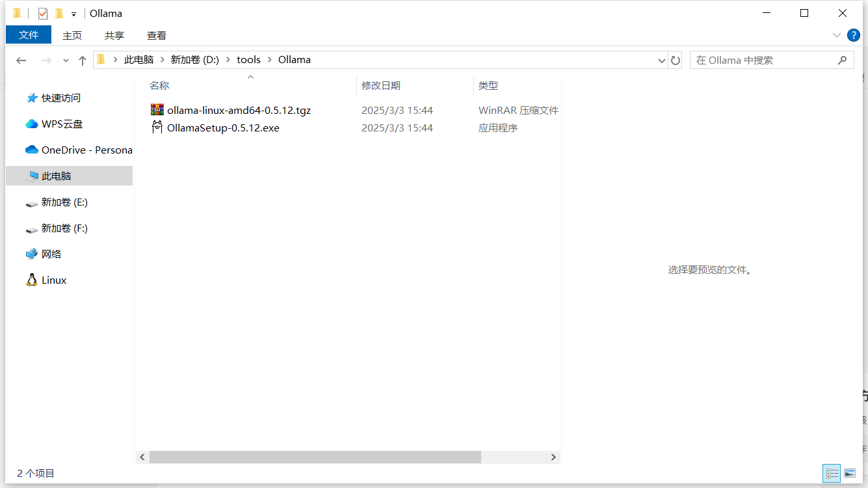Switch to large icons view in status bar
868x488 pixels.
(x=849, y=474)
